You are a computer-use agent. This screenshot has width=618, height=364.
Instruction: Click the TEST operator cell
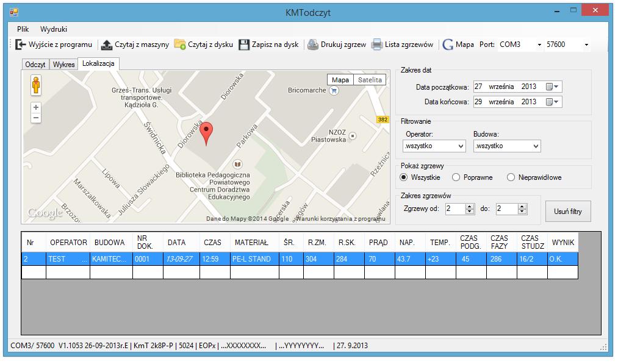click(x=68, y=259)
